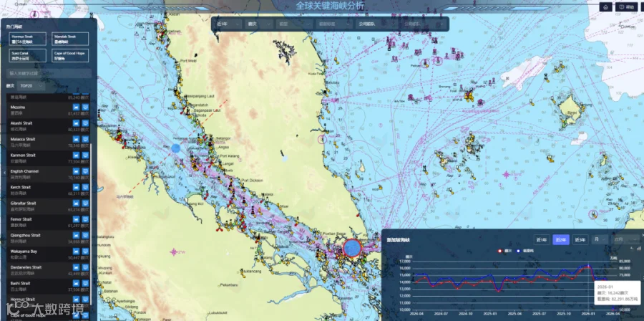
Task: Open the 月 interval dropdown in chart panel
Action: point(599,240)
